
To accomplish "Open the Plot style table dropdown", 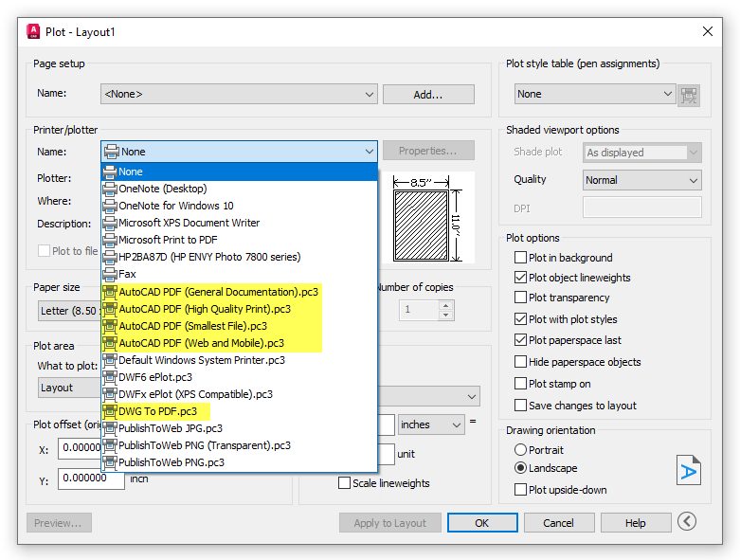I will tap(595, 95).
